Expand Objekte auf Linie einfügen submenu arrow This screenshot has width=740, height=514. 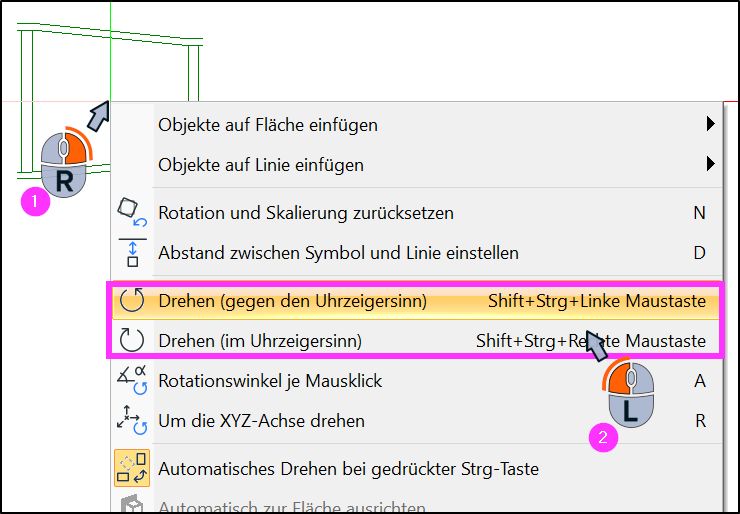pyautogui.click(x=710, y=164)
